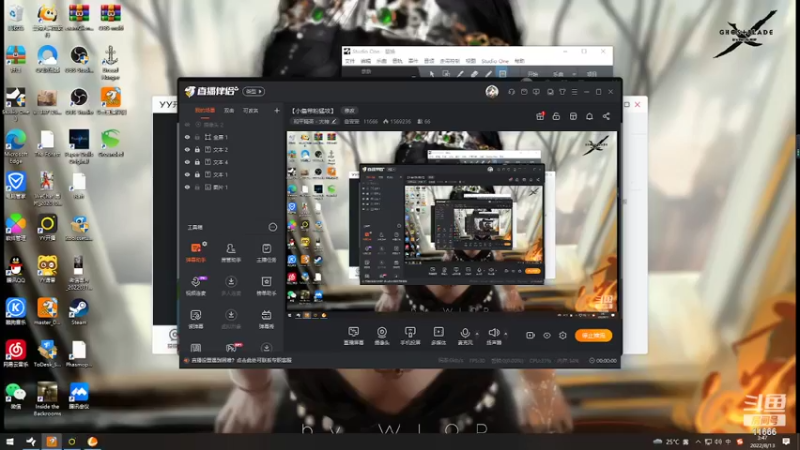Open the 编辑 menu in Studio One
This screenshot has height=450, width=800.
pos(365,61)
